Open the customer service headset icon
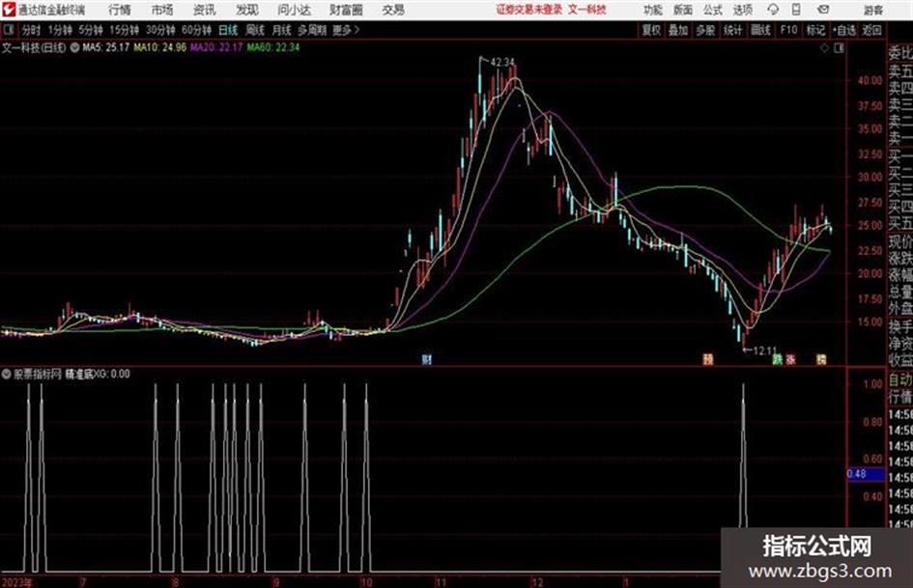Image resolution: width=913 pixels, height=588 pixels. pos(773,10)
